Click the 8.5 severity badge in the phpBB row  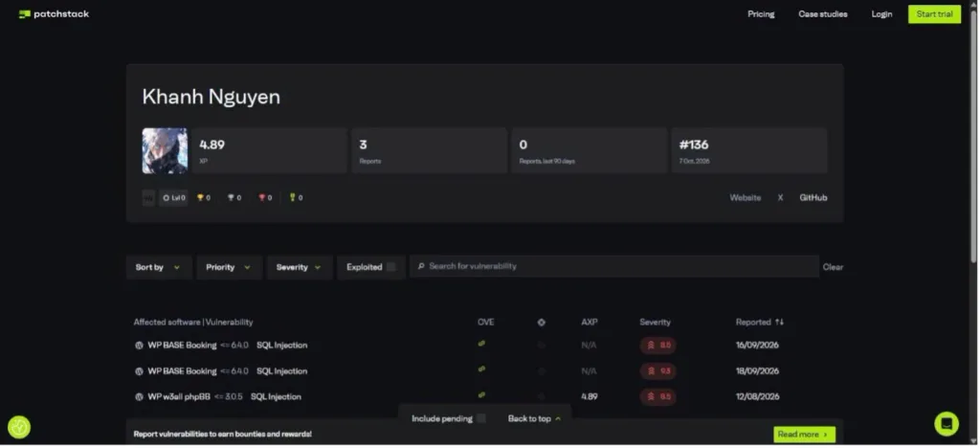(x=657, y=396)
